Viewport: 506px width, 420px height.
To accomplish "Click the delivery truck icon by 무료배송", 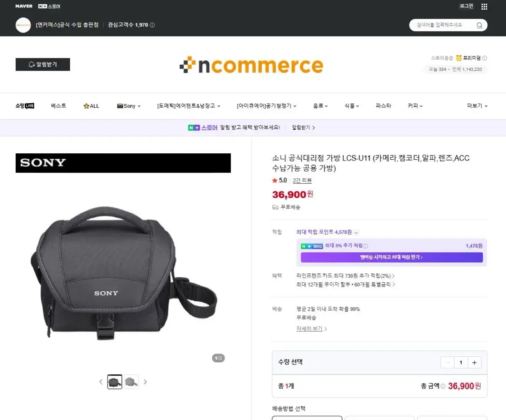I will pos(275,207).
